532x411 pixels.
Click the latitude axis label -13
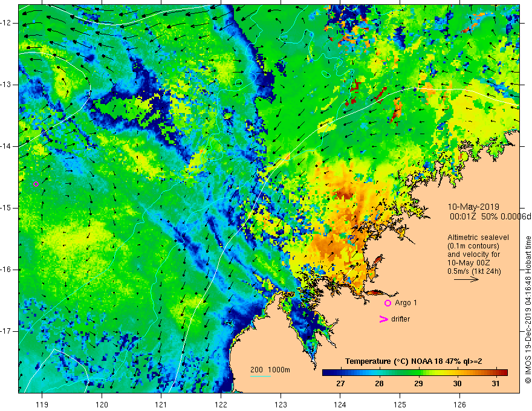click(x=6, y=85)
